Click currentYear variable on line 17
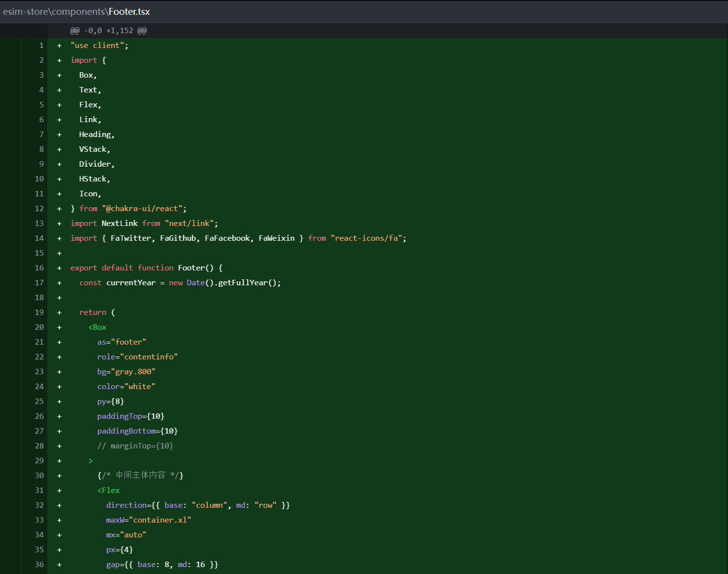This screenshot has height=574, width=728. [x=131, y=283]
